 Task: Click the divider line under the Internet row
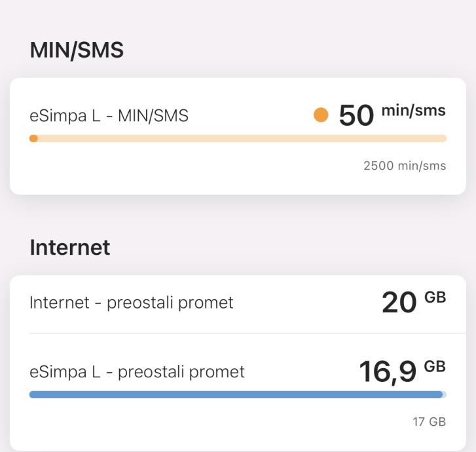[x=238, y=333]
